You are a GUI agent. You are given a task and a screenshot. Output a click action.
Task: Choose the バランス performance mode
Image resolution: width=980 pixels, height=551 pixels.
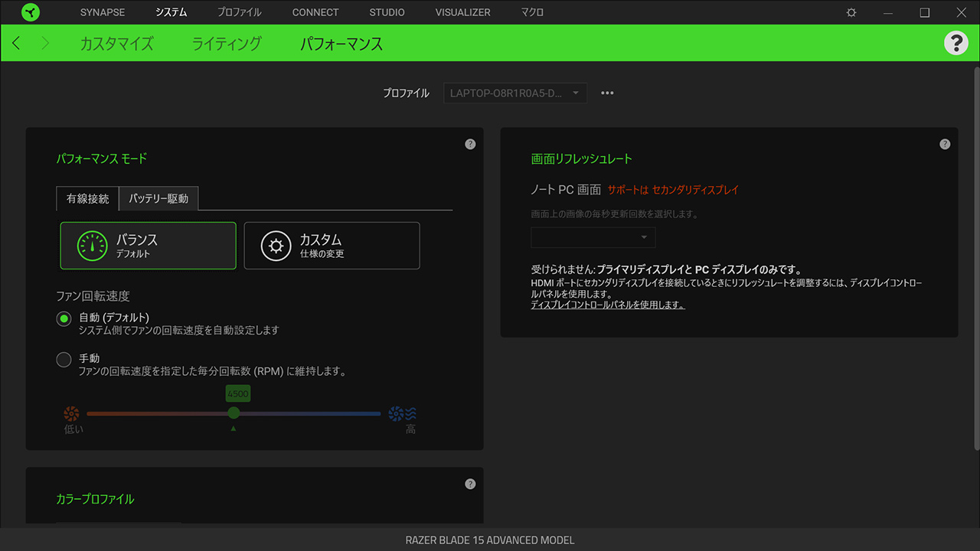[149, 246]
